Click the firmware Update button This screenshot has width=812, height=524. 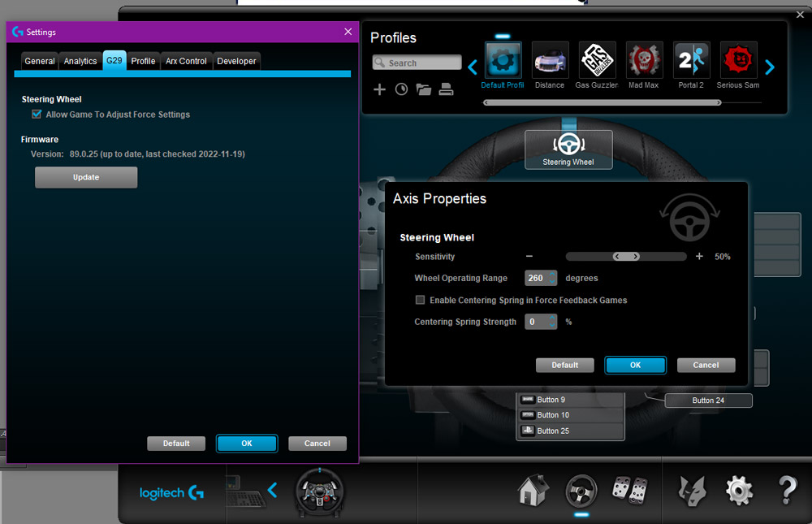(86, 177)
